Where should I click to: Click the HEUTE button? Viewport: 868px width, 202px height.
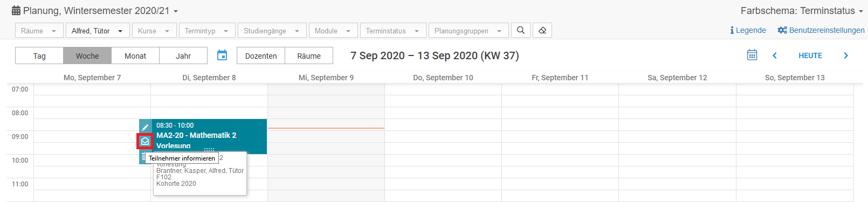(x=810, y=55)
